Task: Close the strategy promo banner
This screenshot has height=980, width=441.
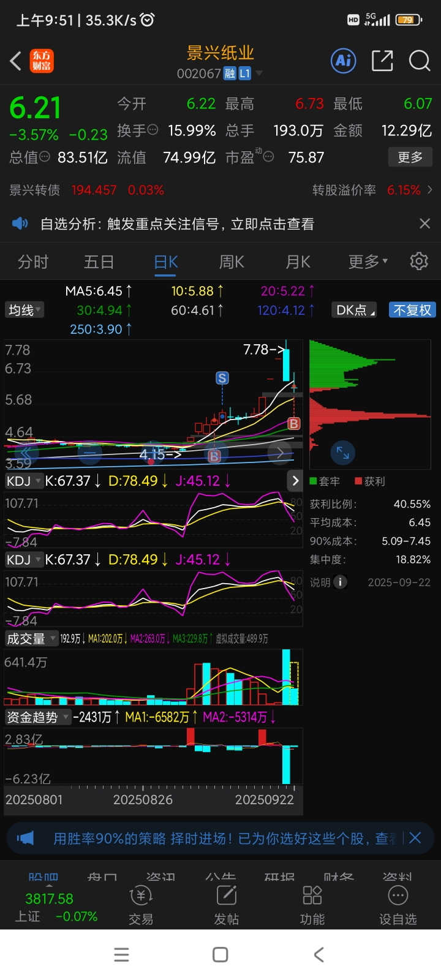Action: 415,838
